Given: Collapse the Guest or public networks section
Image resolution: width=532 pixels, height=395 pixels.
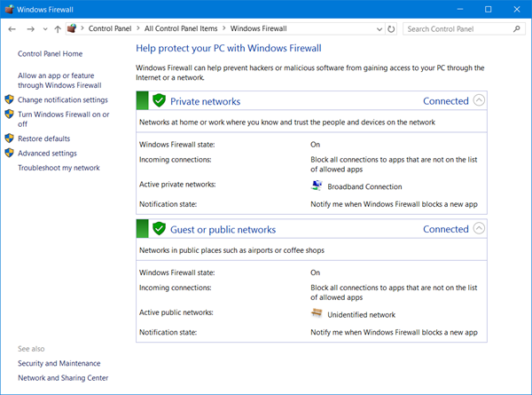Looking at the screenshot, I should [480, 228].
